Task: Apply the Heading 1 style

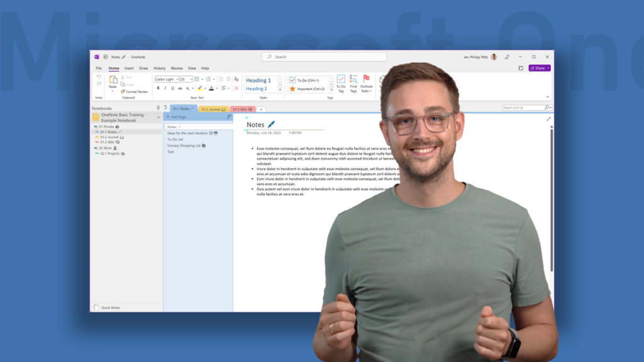Action: coord(258,80)
